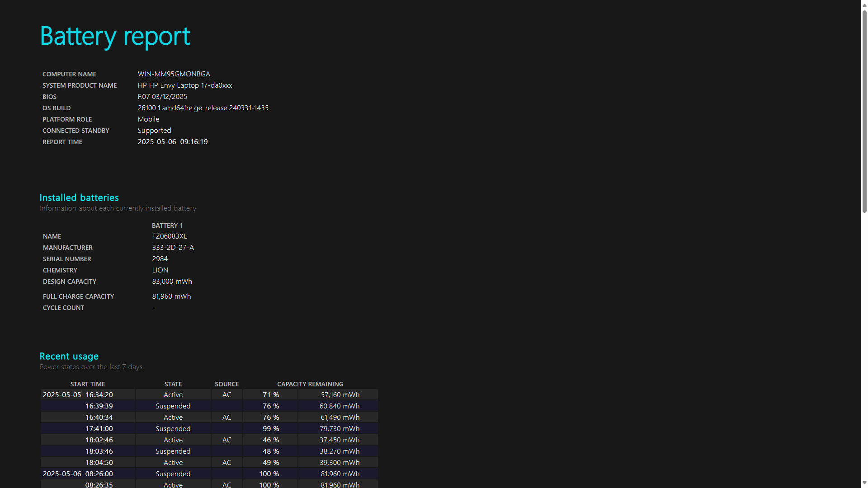Click the SOURCE column header

click(226, 384)
